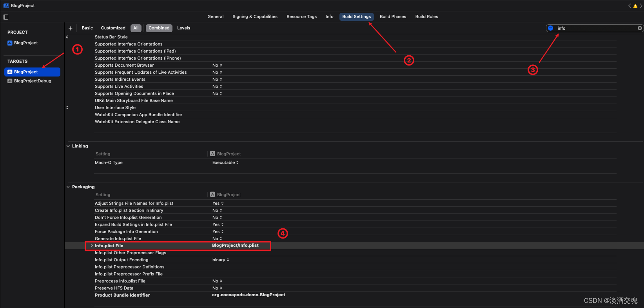Expand the Info.plist File row
The width and height of the screenshot is (644, 308).
click(92, 246)
